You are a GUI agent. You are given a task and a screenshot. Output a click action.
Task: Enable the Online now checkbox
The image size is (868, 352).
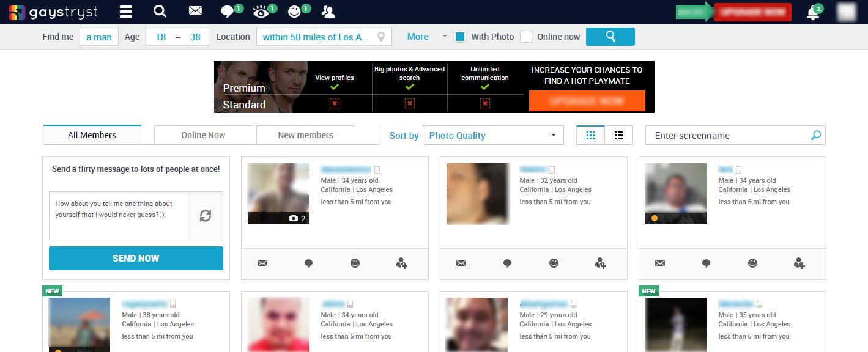pyautogui.click(x=526, y=37)
